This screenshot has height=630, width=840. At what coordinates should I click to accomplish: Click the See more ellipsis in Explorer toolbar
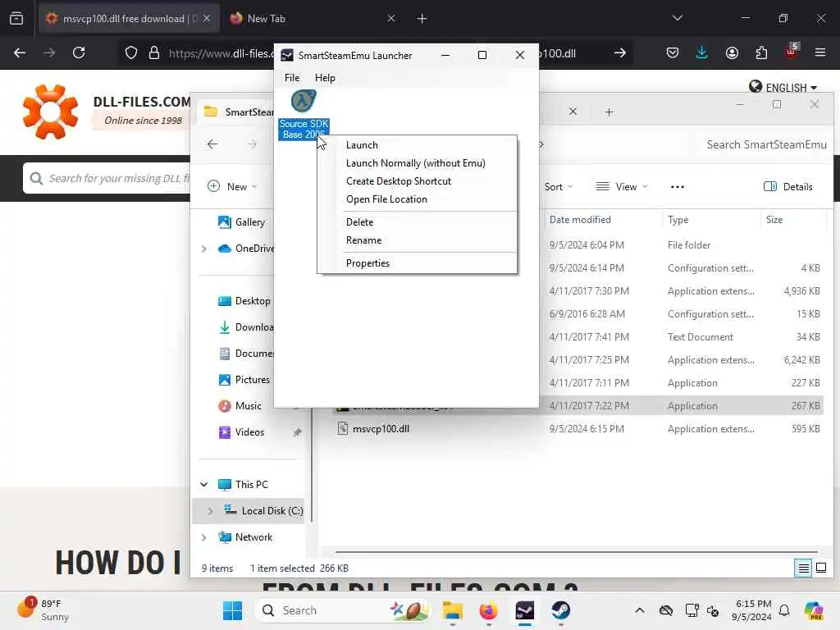click(x=677, y=187)
